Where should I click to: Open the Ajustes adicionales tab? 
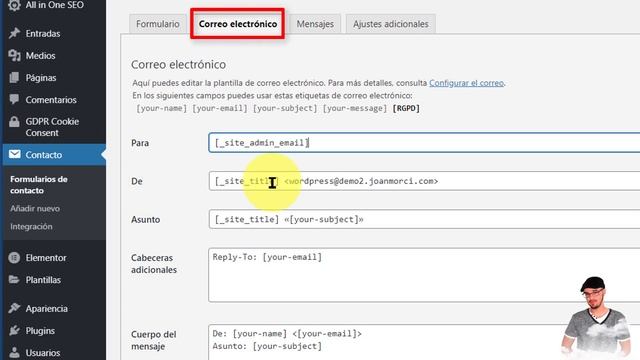pos(391,24)
